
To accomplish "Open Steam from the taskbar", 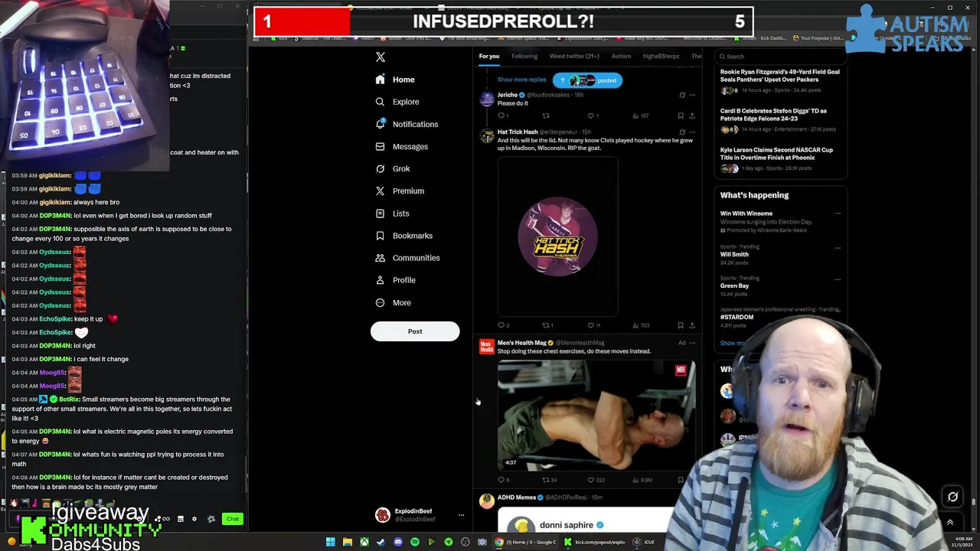I will (x=381, y=542).
